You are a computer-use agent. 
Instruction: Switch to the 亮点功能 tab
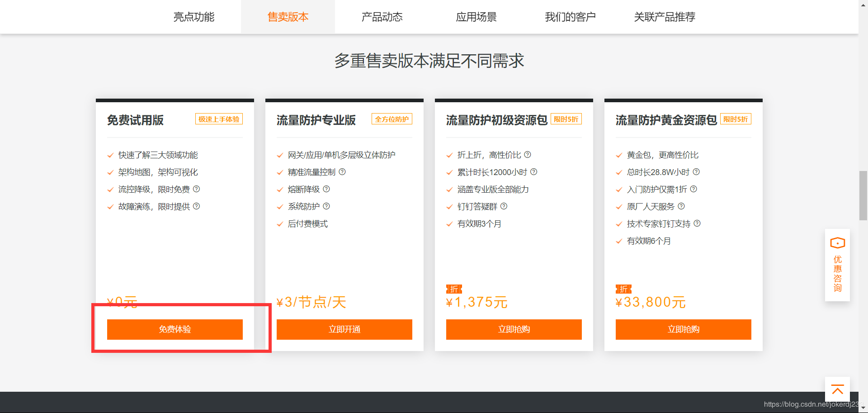tap(194, 17)
